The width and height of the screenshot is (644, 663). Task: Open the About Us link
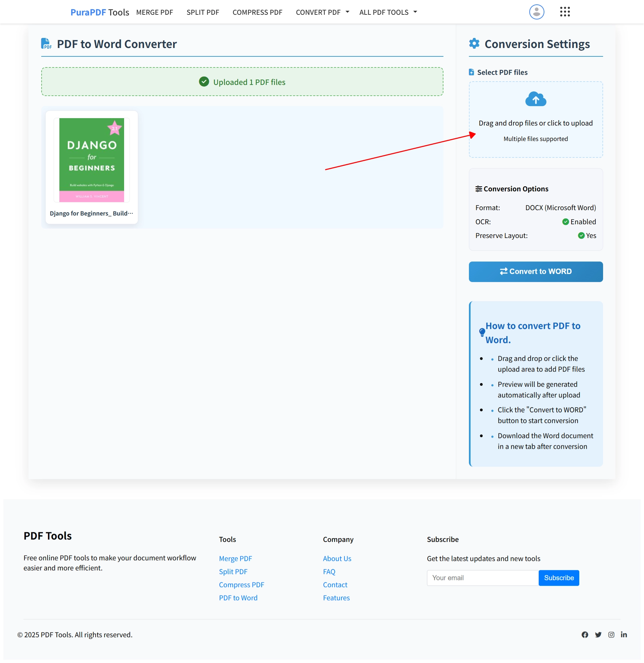point(337,558)
